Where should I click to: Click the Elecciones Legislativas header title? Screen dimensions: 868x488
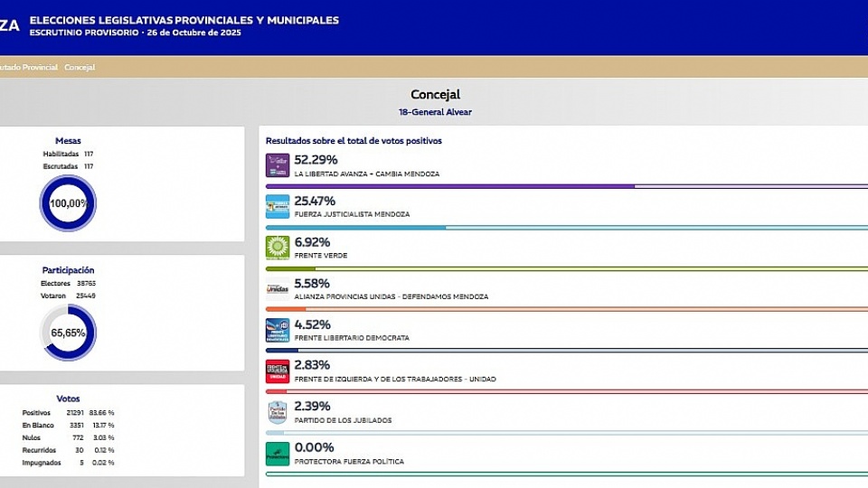pyautogui.click(x=184, y=19)
